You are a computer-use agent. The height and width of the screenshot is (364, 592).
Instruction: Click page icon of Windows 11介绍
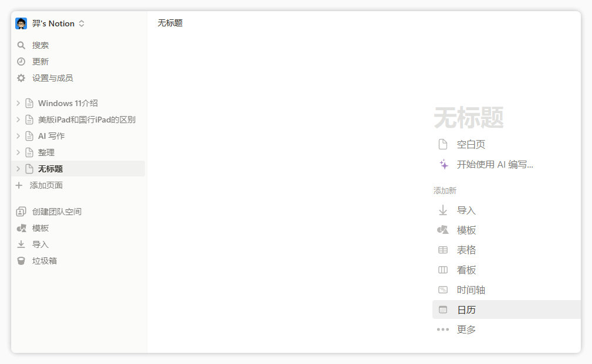(x=29, y=103)
